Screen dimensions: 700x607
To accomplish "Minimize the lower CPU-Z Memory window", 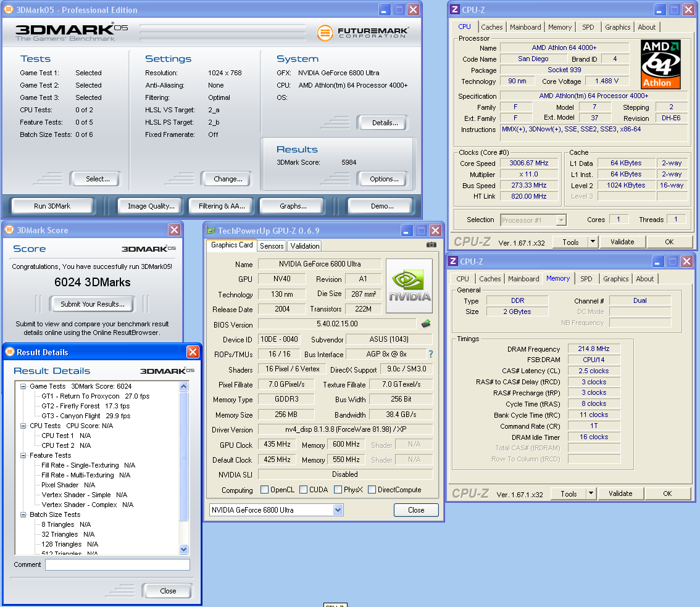I will (658, 262).
